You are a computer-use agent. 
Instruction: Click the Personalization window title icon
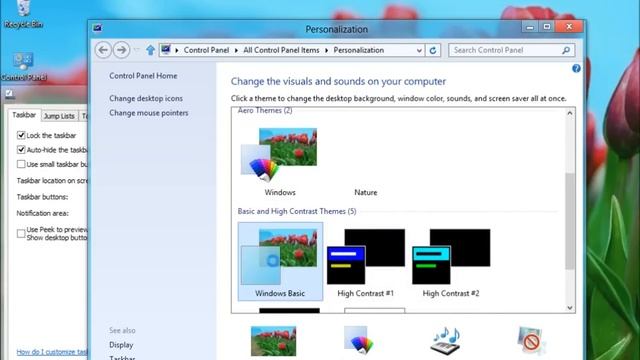[97, 28]
